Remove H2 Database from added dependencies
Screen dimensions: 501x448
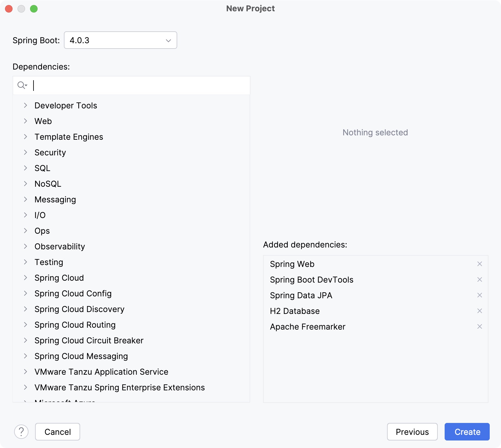(479, 311)
